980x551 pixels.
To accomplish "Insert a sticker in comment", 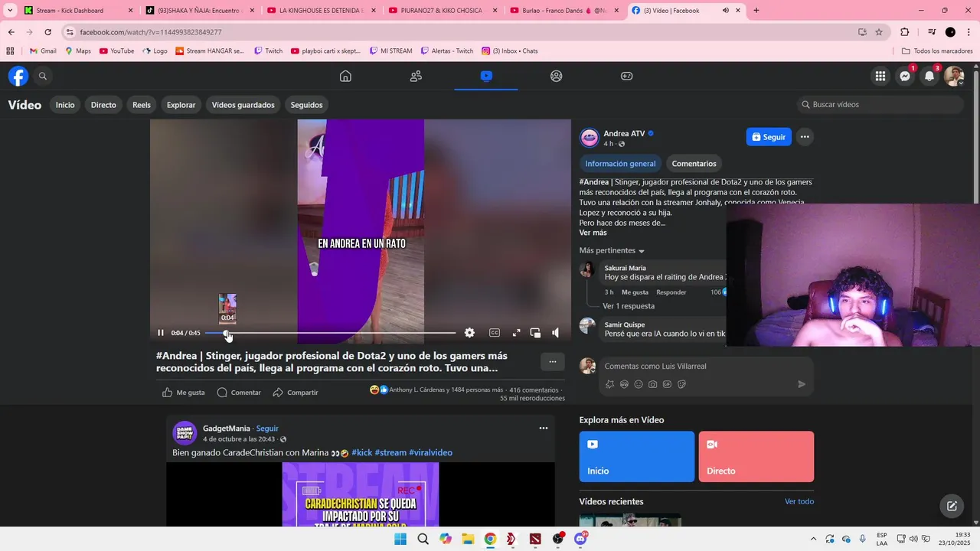I will pos(681,384).
